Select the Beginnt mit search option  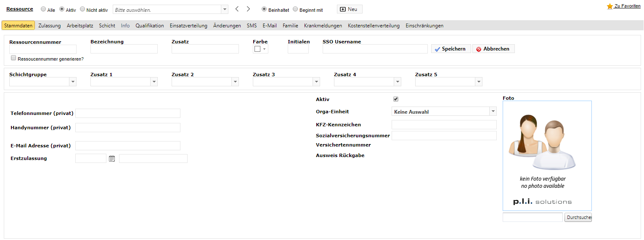(x=295, y=9)
